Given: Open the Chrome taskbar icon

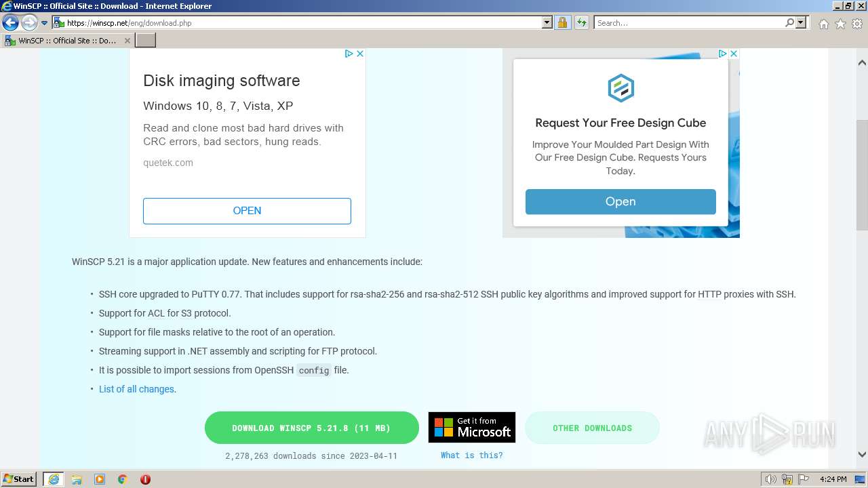Looking at the screenshot, I should (x=123, y=479).
